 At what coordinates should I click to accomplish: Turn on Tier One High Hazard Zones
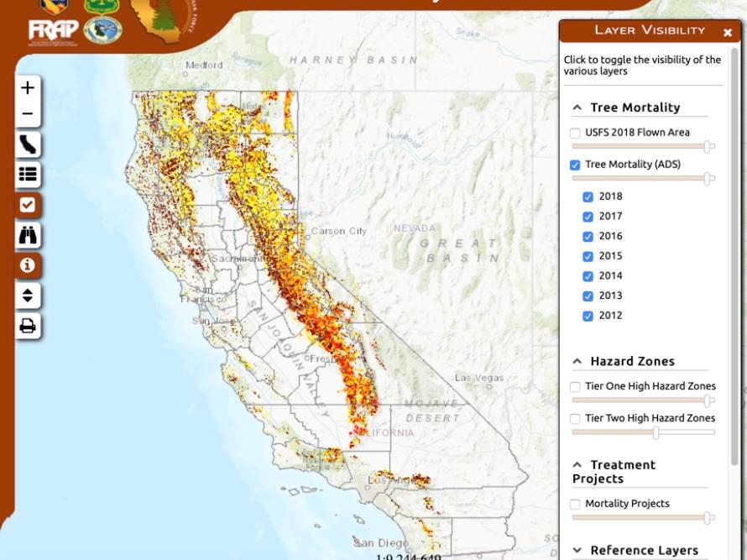[x=575, y=386]
